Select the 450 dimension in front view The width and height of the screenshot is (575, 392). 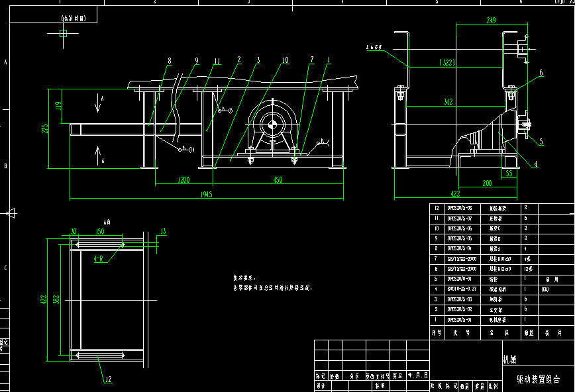[278, 179]
